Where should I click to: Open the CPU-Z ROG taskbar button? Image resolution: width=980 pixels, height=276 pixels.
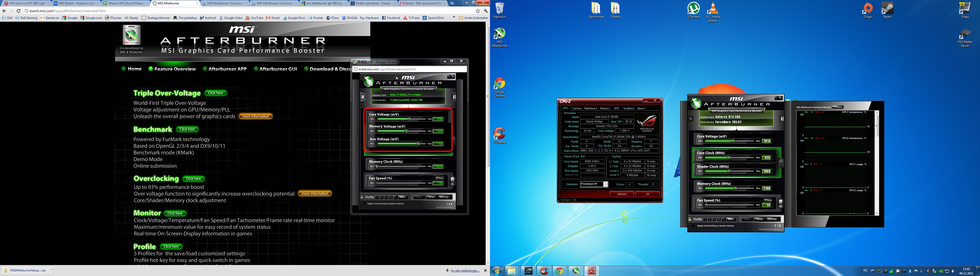click(x=592, y=271)
